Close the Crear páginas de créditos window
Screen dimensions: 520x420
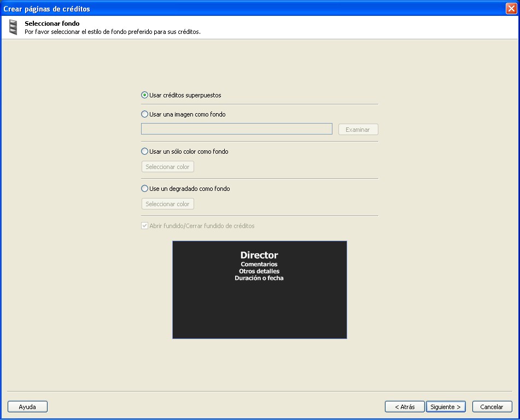pos(511,8)
